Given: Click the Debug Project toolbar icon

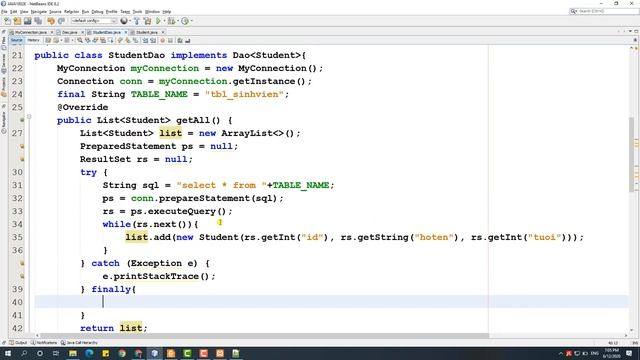Looking at the screenshot, I should pos(171,21).
